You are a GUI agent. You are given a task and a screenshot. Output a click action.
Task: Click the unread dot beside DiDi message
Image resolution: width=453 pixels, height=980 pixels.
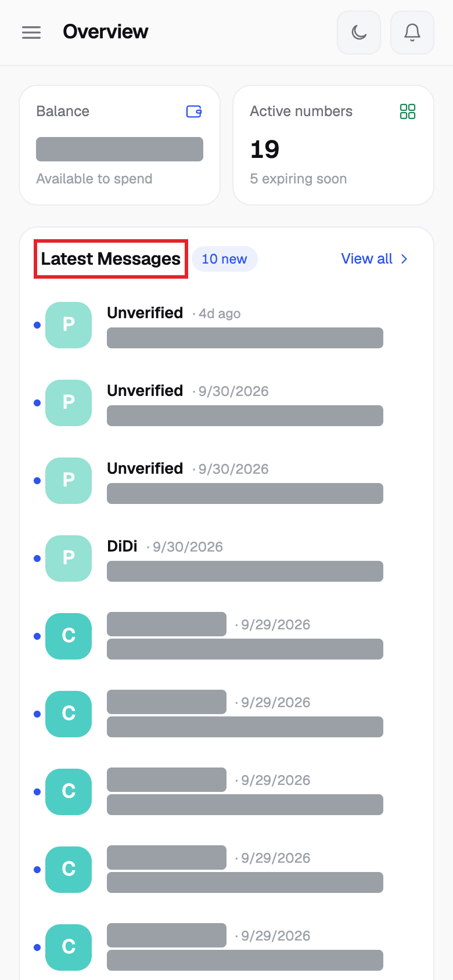coord(37,559)
